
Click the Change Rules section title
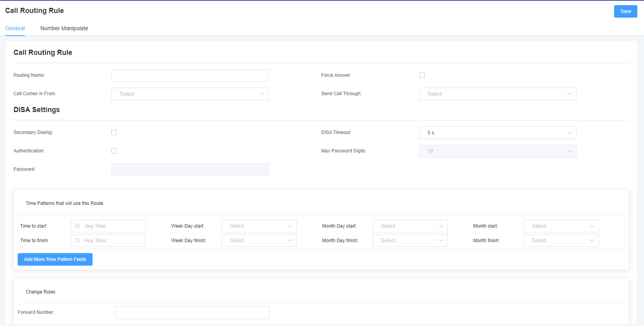pos(40,292)
